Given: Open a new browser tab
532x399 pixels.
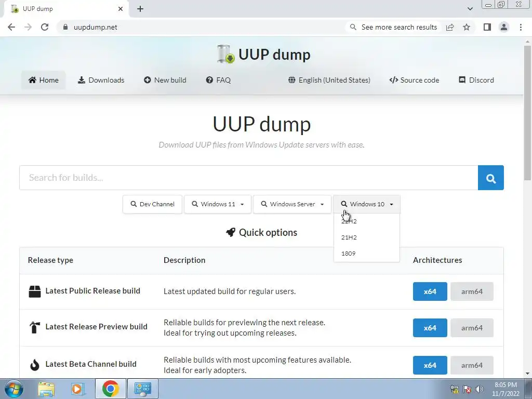Looking at the screenshot, I should pos(140,9).
